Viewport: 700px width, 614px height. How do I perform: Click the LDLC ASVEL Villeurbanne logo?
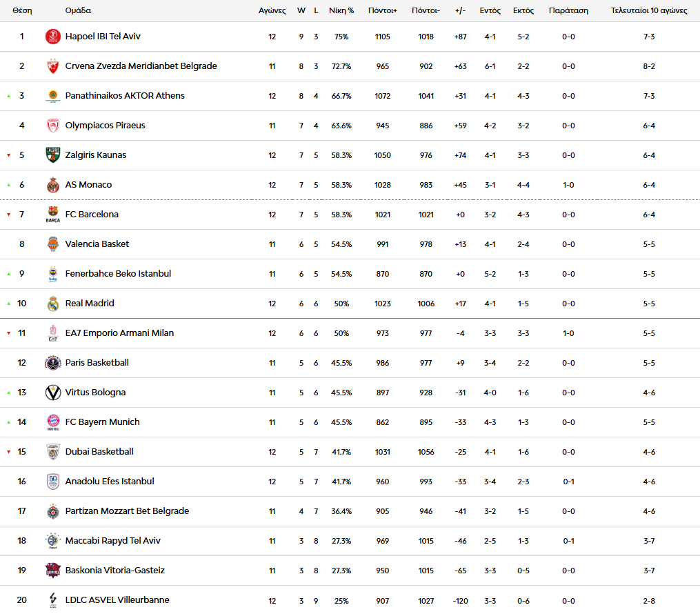(x=53, y=600)
